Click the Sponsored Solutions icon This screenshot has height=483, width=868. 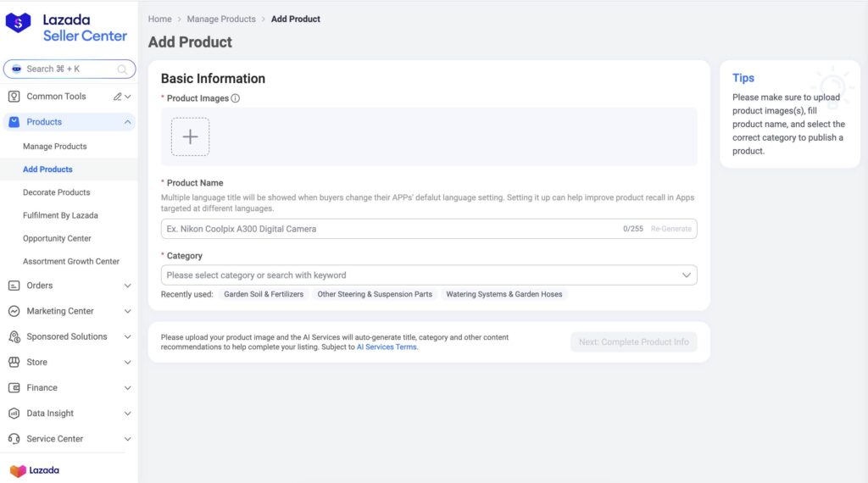tap(14, 336)
